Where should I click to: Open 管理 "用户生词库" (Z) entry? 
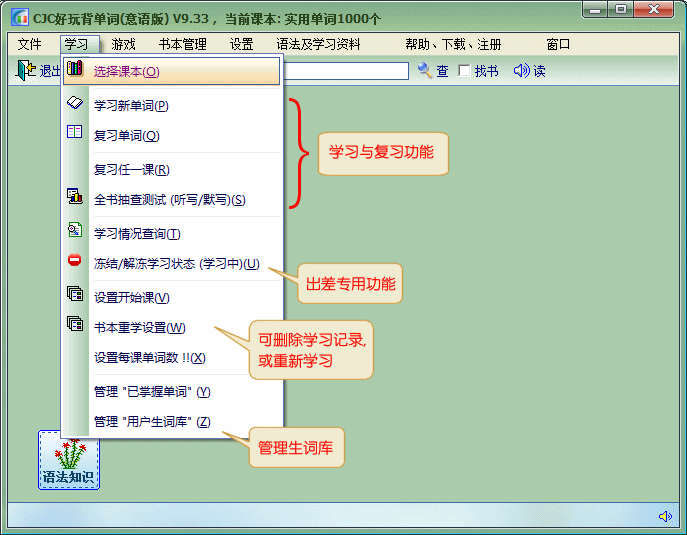[152, 422]
